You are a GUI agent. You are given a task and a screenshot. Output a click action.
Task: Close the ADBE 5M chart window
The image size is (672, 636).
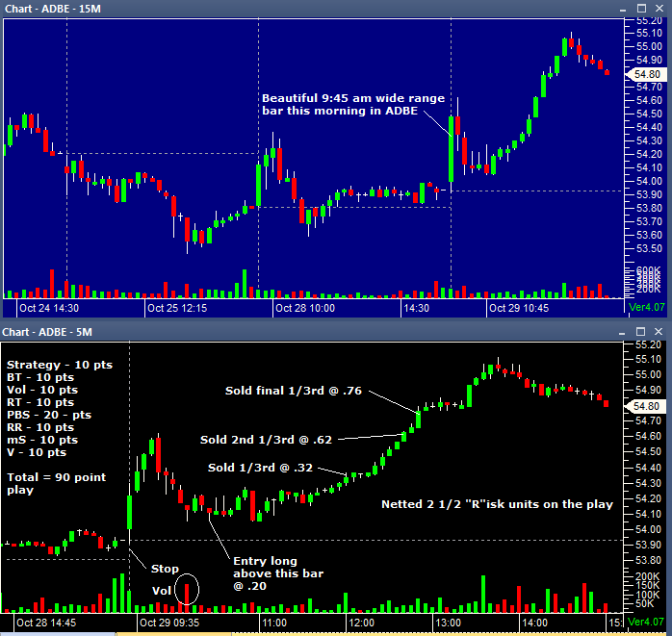[659, 332]
